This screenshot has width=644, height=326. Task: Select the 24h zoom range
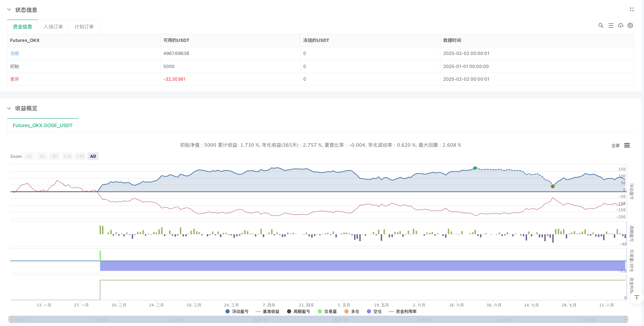pos(80,156)
